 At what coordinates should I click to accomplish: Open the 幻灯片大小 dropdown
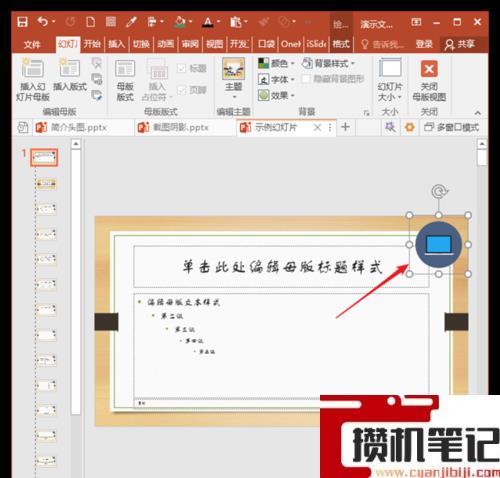click(390, 80)
